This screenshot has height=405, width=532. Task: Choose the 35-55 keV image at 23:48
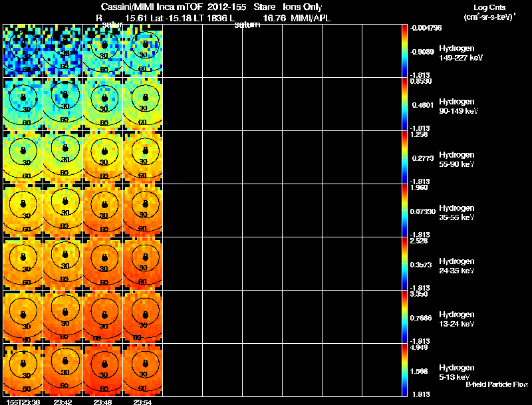point(103,210)
